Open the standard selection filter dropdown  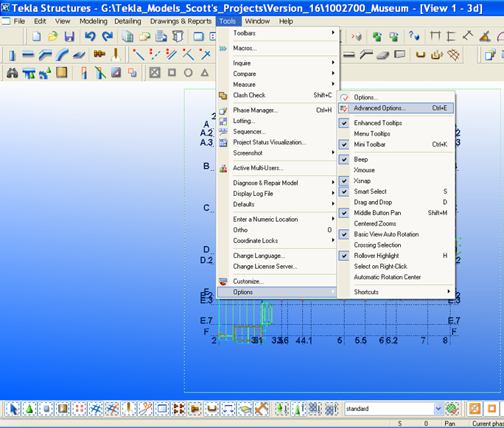[438, 409]
